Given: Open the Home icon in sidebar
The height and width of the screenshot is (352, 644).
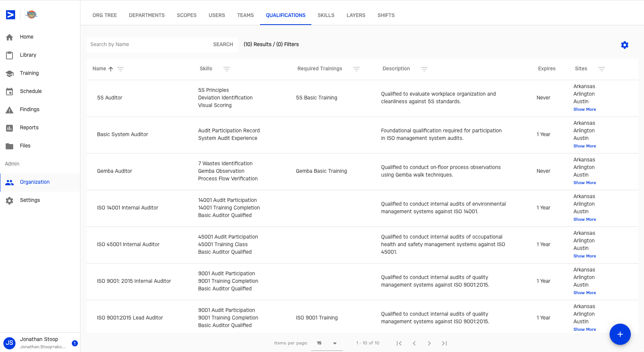Looking at the screenshot, I should coord(9,37).
